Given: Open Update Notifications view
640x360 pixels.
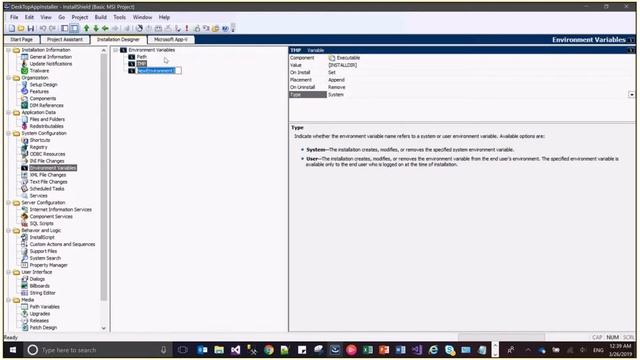Looking at the screenshot, I should (x=51, y=64).
